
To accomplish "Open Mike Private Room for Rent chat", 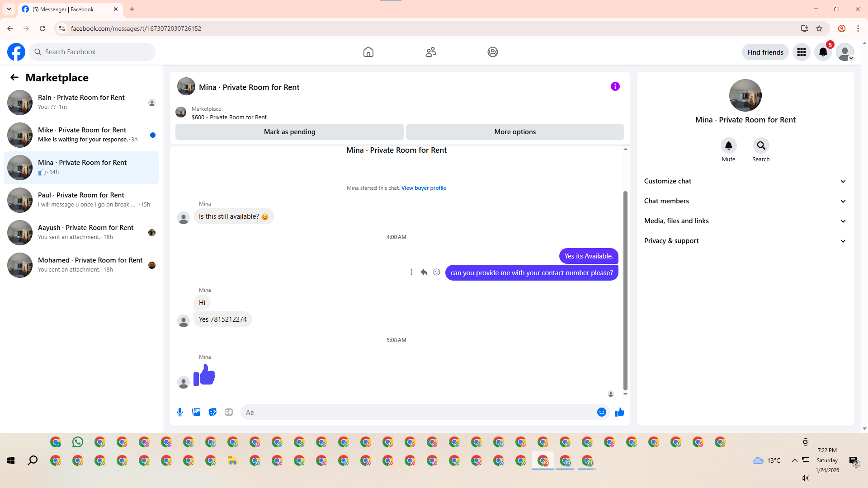I will tap(81, 135).
